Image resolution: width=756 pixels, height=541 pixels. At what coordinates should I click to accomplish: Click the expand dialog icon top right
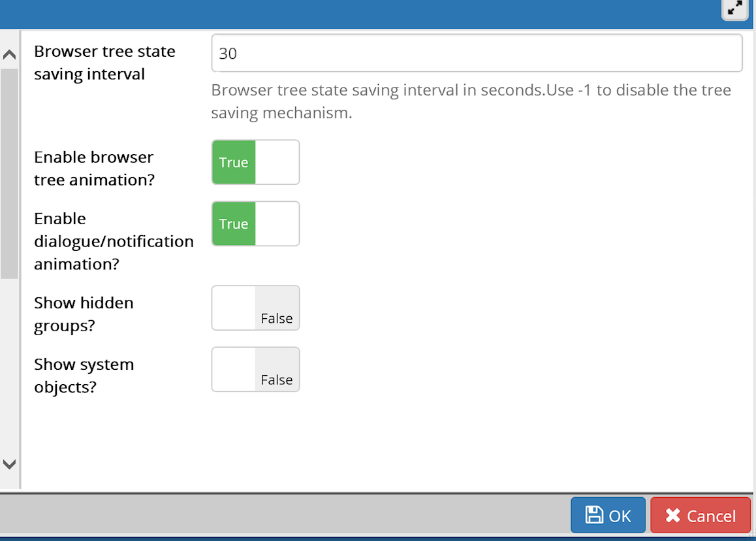734,9
